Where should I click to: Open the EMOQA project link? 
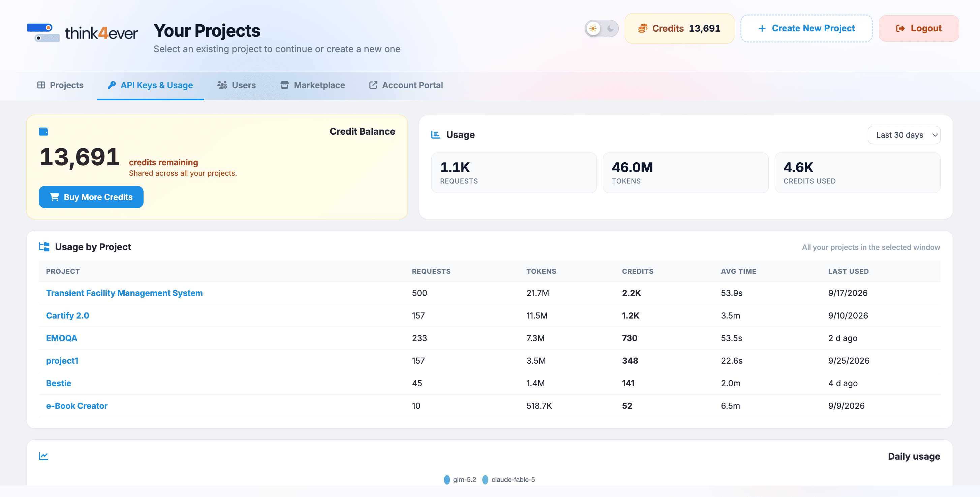tap(62, 338)
